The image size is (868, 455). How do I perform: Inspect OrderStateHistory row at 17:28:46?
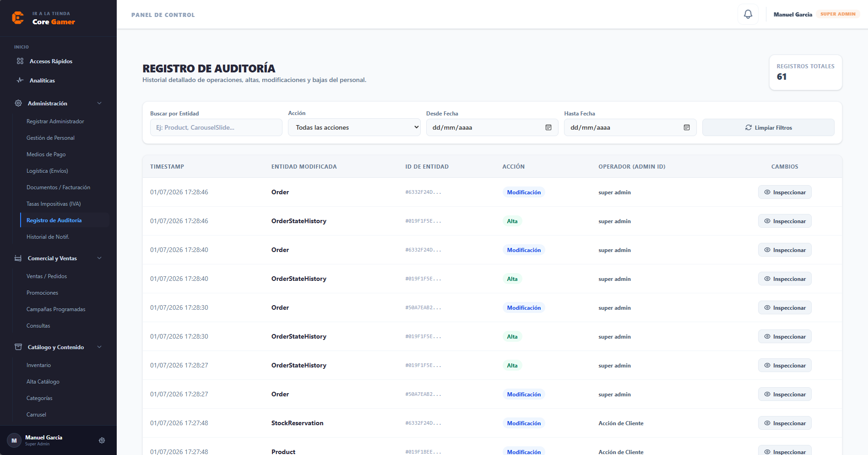click(x=785, y=221)
